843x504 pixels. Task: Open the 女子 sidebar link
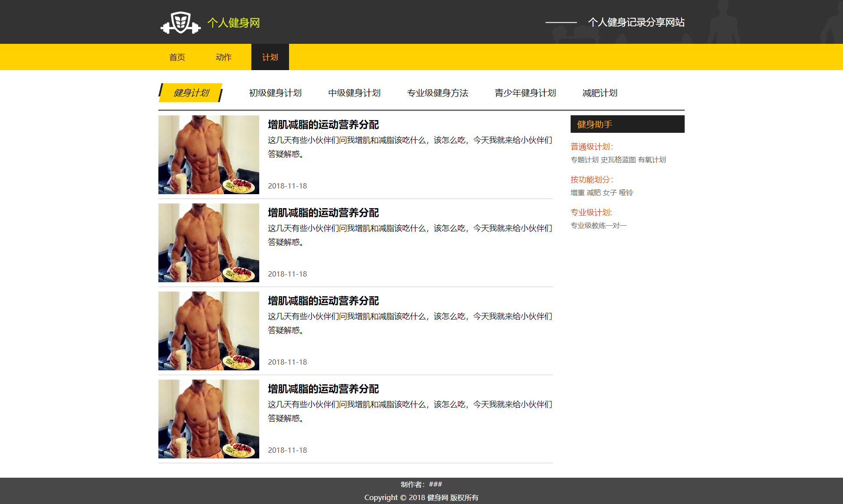pos(610,193)
